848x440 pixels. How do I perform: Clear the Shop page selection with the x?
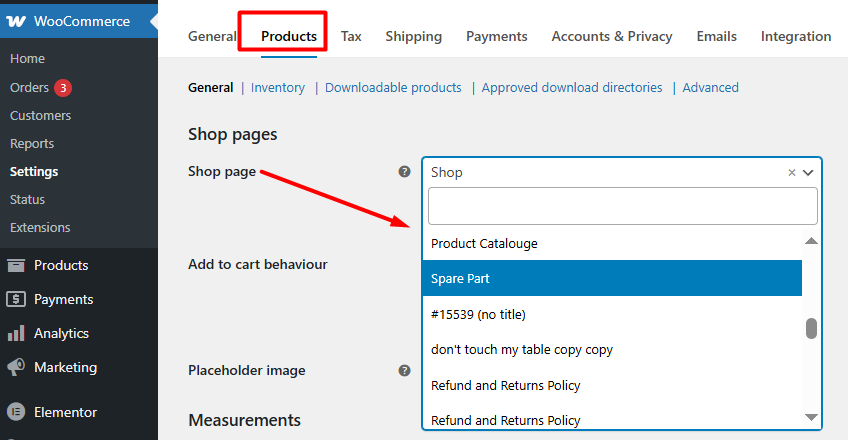click(x=792, y=172)
